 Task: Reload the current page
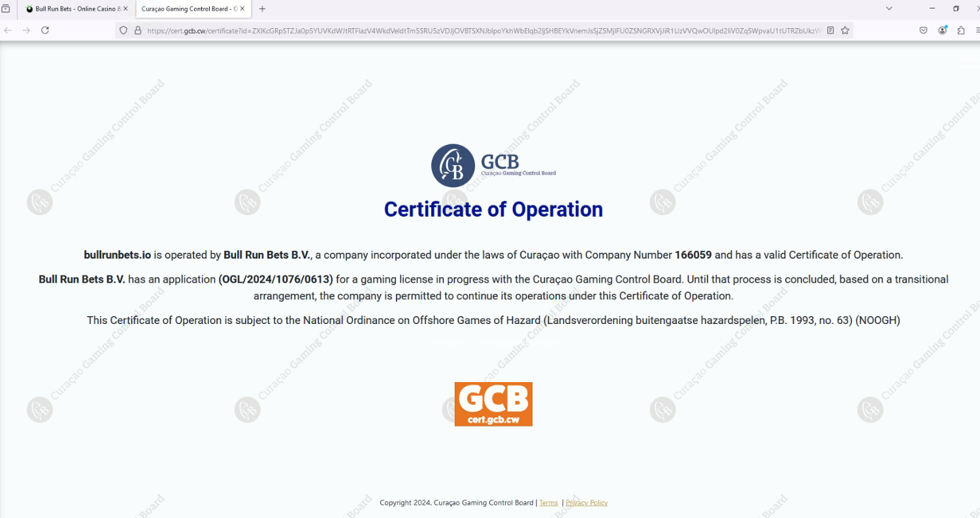[x=45, y=30]
